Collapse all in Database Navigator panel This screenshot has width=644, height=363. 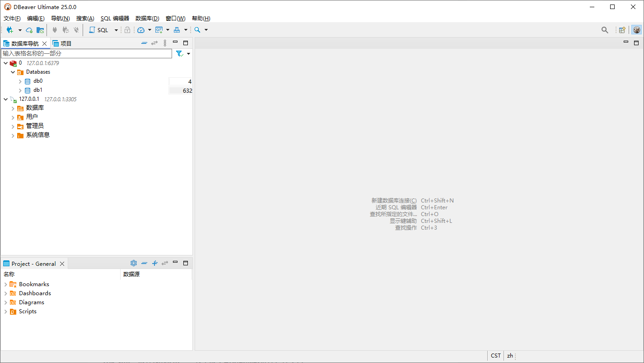(144, 43)
